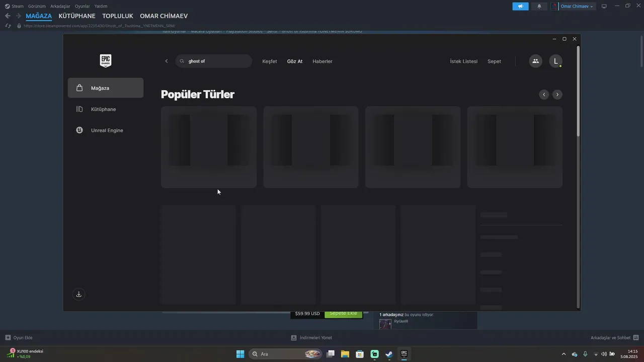Click the Epic search field containing 'ghost of'
The width and height of the screenshot is (644, 362).
214,61
